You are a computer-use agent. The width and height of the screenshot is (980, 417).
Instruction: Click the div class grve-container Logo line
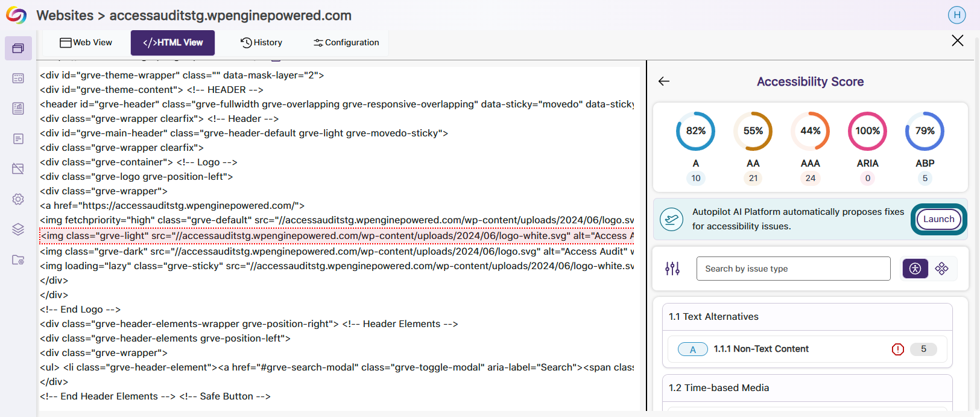coord(139,162)
